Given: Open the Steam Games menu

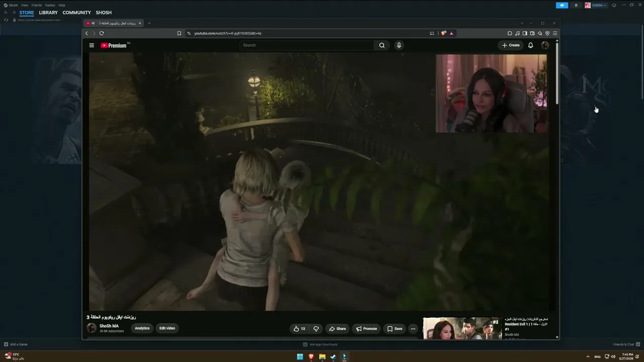Looking at the screenshot, I should 50,5.
